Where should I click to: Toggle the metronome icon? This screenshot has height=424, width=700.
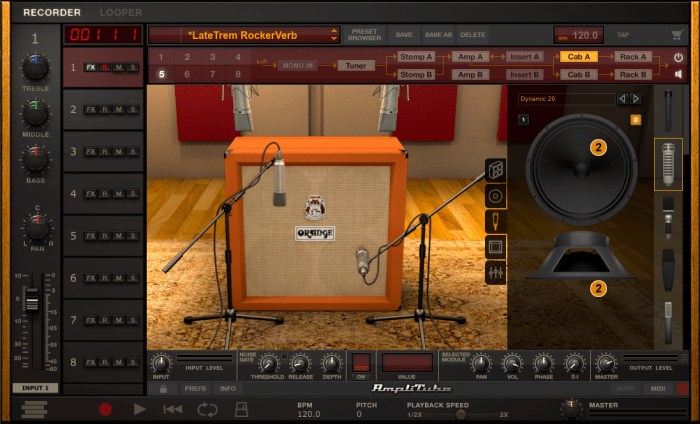click(x=241, y=409)
